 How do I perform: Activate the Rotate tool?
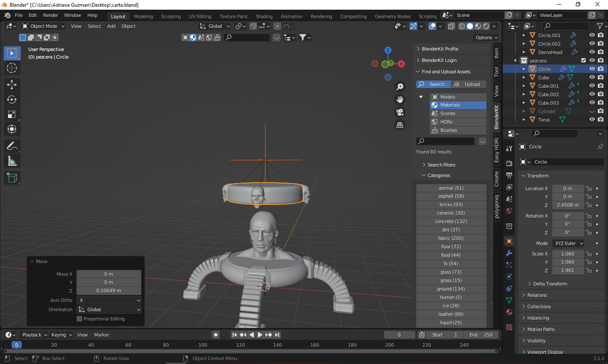12,100
